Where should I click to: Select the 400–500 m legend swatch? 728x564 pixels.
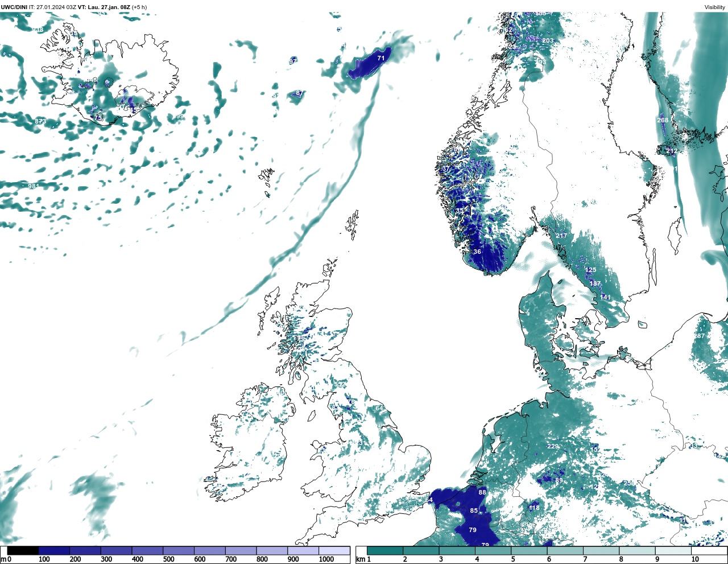147,550
